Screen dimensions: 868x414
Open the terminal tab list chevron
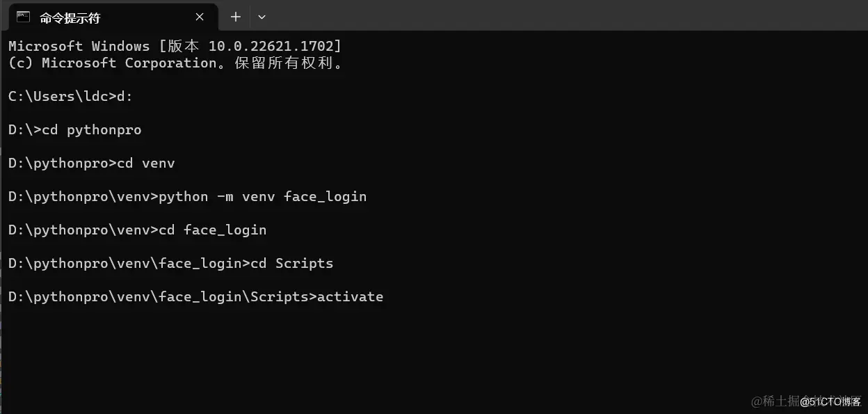click(262, 17)
